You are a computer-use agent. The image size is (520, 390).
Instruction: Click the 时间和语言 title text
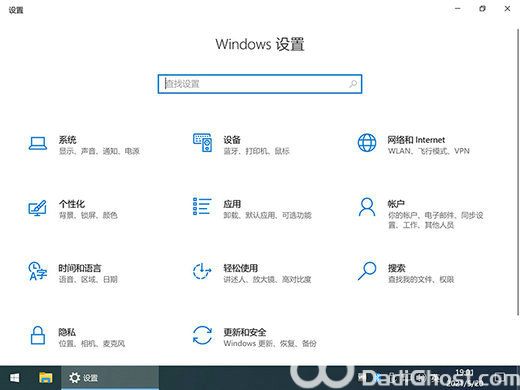click(x=80, y=268)
